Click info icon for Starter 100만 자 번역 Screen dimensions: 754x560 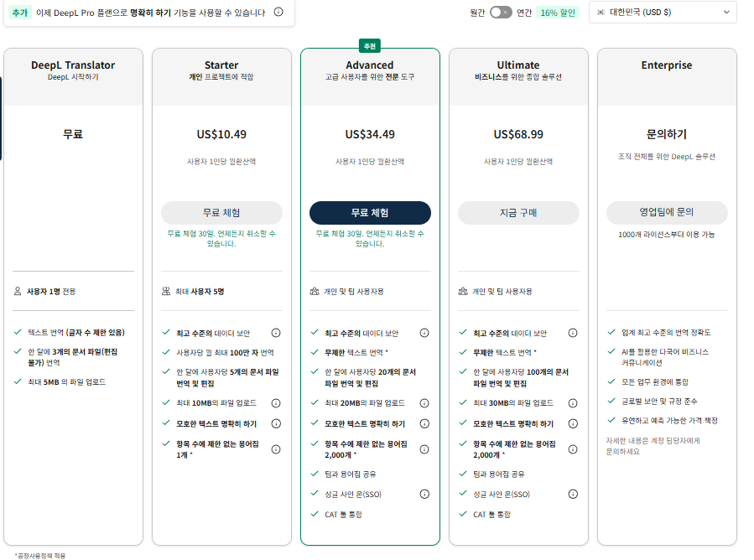coord(276,353)
